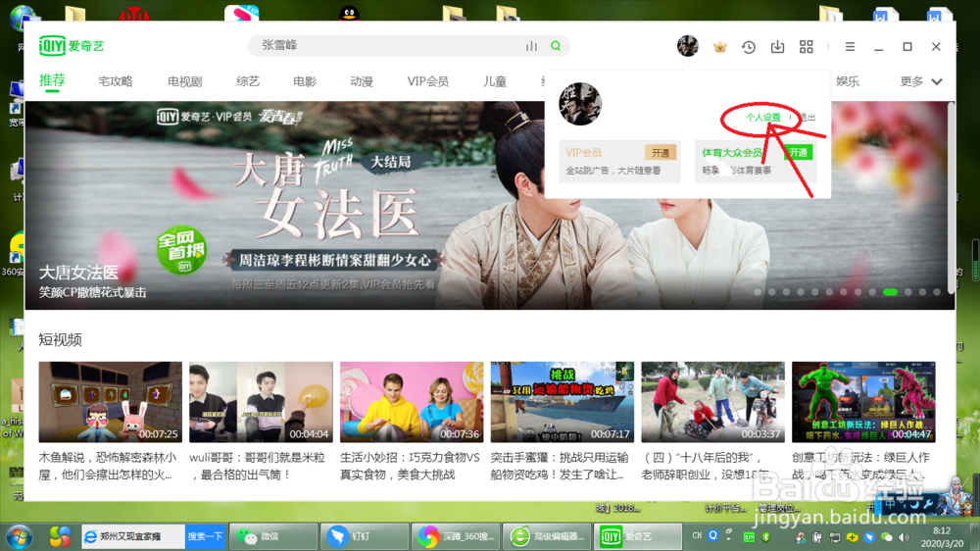This screenshot has width=980, height=551.
Task: Click 开通 button for 体育大众会员
Action: click(x=798, y=153)
